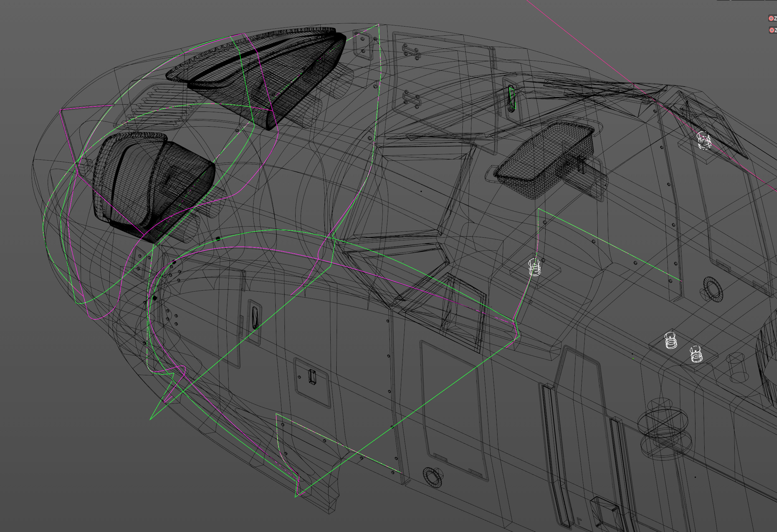The height and width of the screenshot is (532, 777).
Task: Click the upper red Z marker
Action: [771, 18]
